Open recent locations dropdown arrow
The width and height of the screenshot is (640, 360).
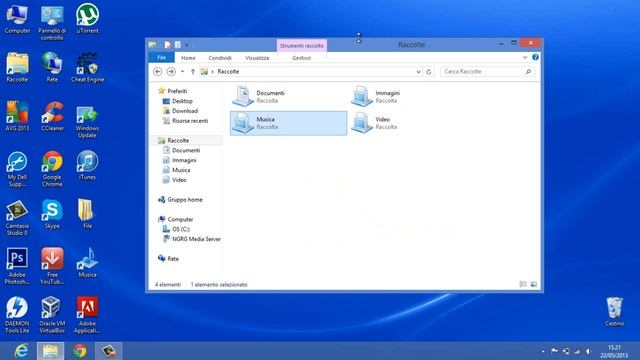(x=182, y=71)
